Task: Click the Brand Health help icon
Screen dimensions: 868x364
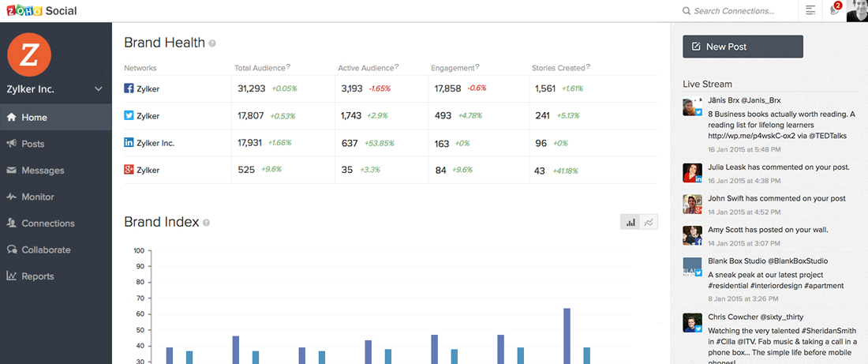Action: (212, 43)
